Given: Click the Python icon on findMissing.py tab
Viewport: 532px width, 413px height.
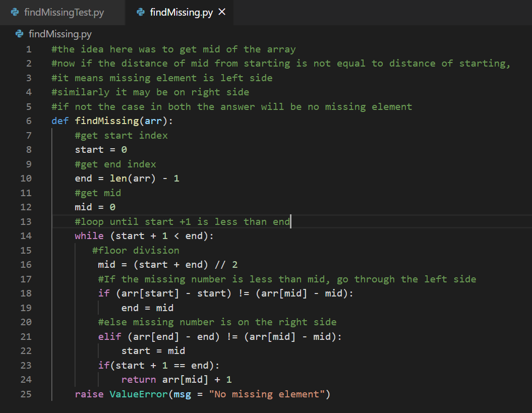Looking at the screenshot, I should 141,13.
